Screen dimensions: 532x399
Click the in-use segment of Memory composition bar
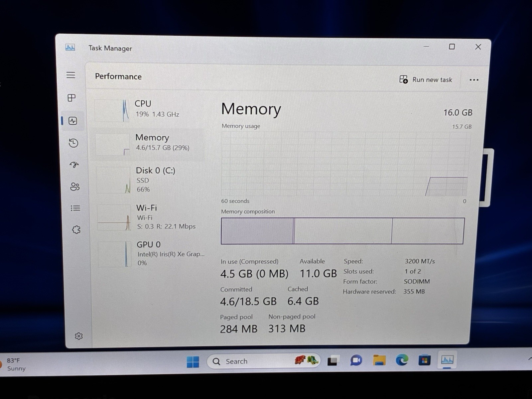point(258,231)
